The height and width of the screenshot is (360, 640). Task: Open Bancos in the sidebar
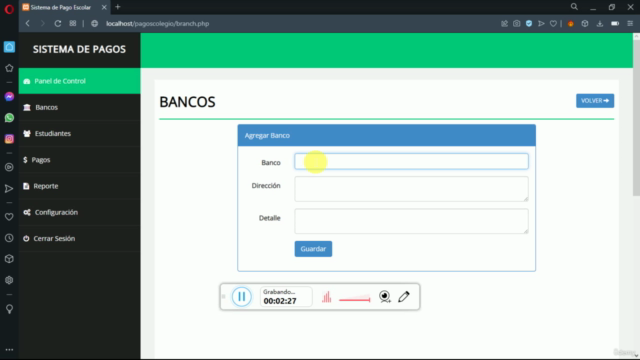tap(80, 107)
